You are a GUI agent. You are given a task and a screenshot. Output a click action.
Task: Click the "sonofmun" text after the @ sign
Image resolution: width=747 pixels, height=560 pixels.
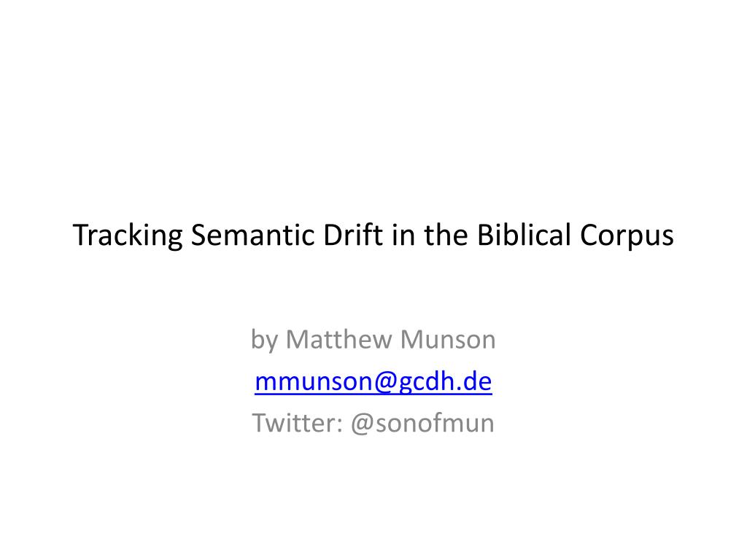(x=435, y=424)
